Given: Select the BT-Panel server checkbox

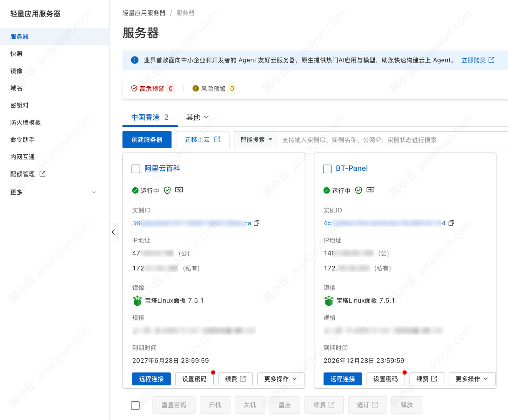Looking at the screenshot, I should click(327, 169).
